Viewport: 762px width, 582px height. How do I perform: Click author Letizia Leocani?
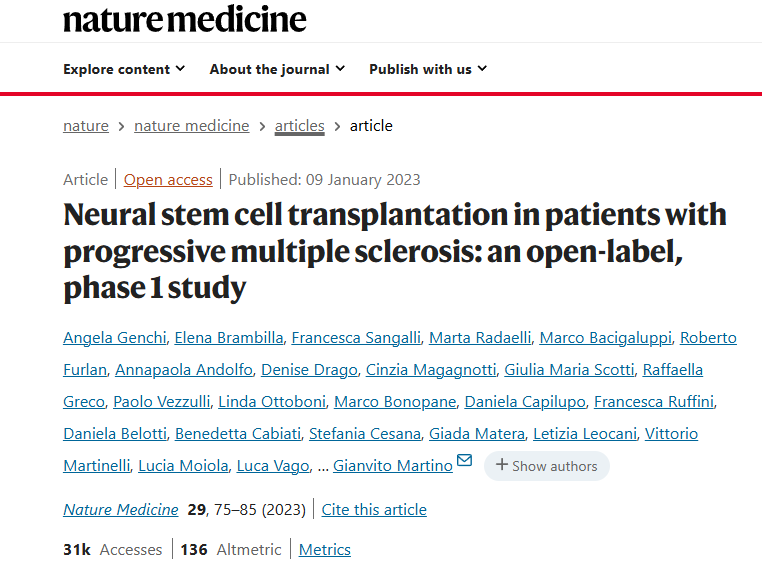click(x=583, y=434)
